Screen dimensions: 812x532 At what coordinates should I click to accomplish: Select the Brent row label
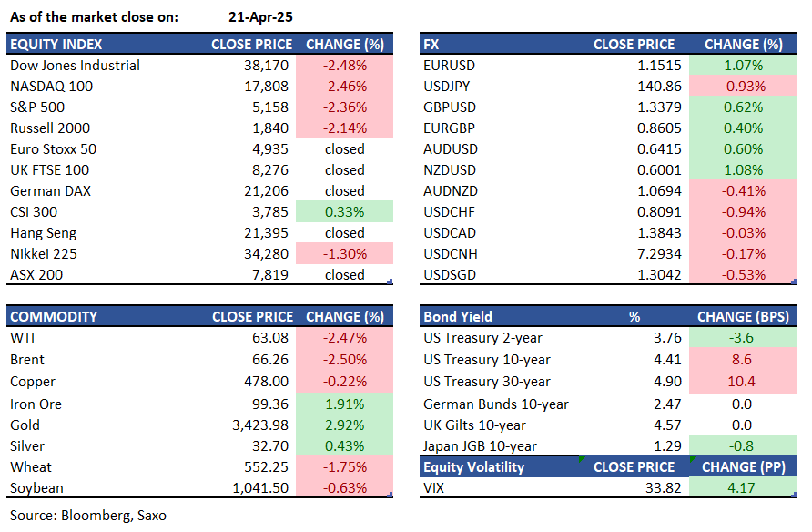click(x=27, y=360)
